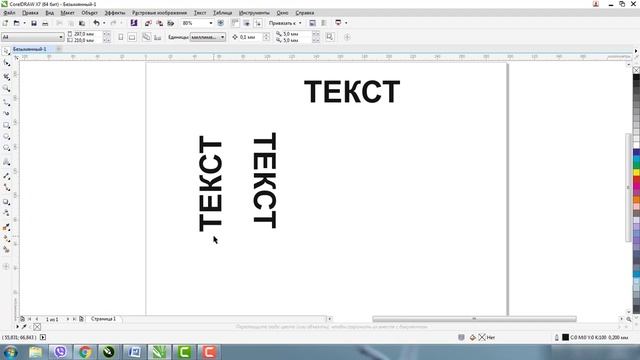
Task: Select the Zoom tool in the toolbox
Action: 6,89
